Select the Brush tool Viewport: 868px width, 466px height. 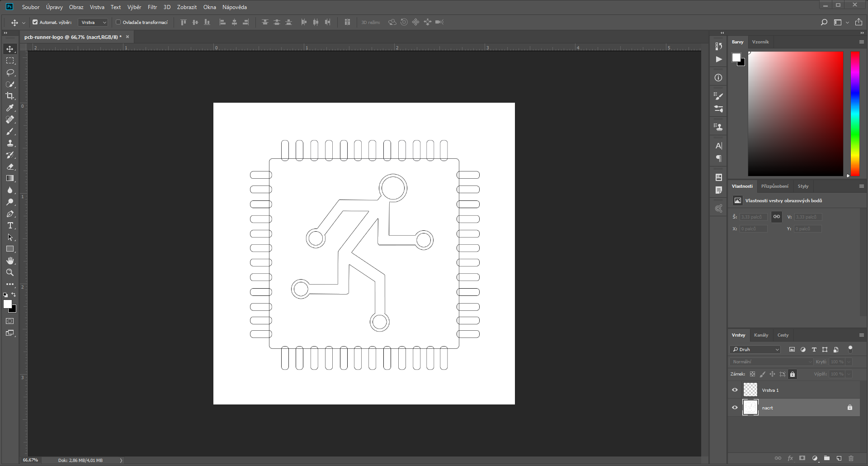(10, 132)
